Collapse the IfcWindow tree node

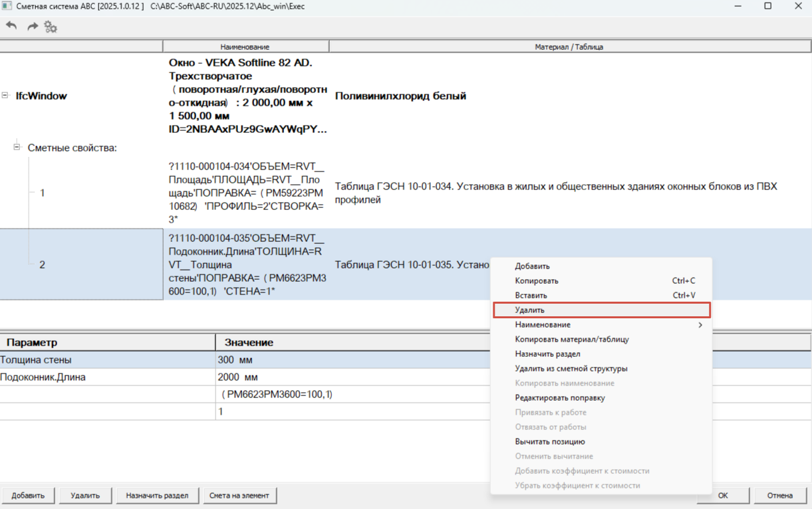coord(5,96)
